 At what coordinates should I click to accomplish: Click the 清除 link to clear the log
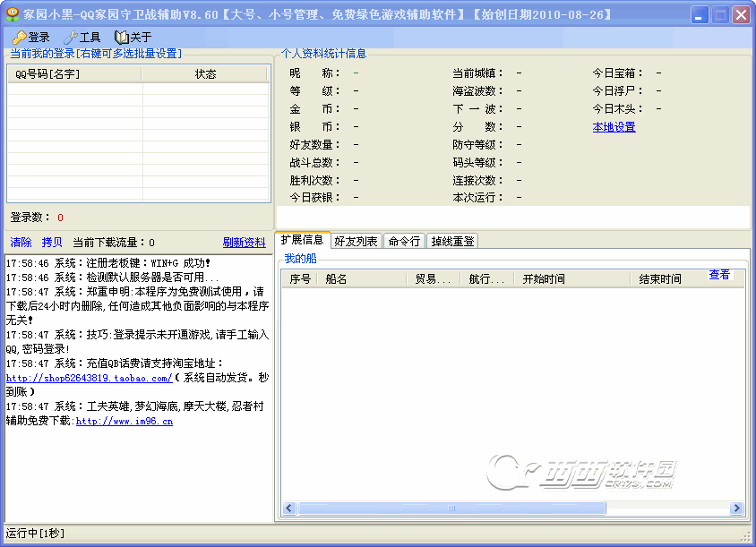tap(21, 243)
